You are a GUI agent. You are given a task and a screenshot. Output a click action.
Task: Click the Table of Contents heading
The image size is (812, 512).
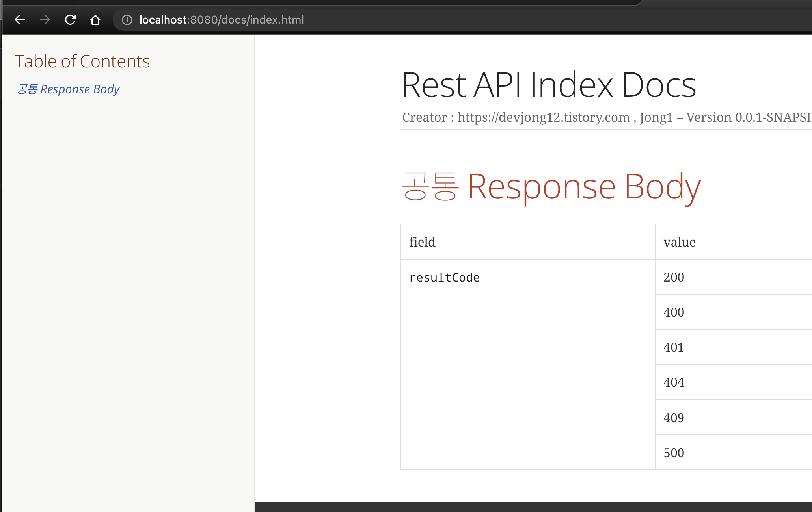[82, 61]
